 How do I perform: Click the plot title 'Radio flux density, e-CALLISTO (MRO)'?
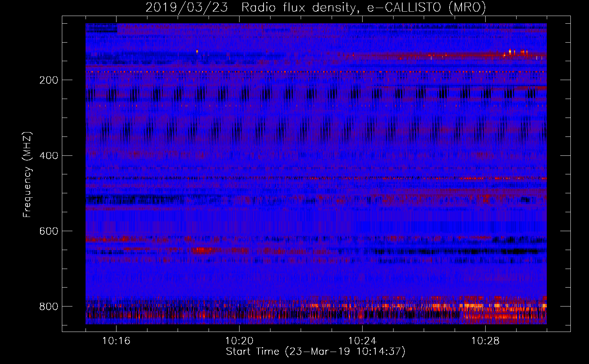(x=363, y=7)
